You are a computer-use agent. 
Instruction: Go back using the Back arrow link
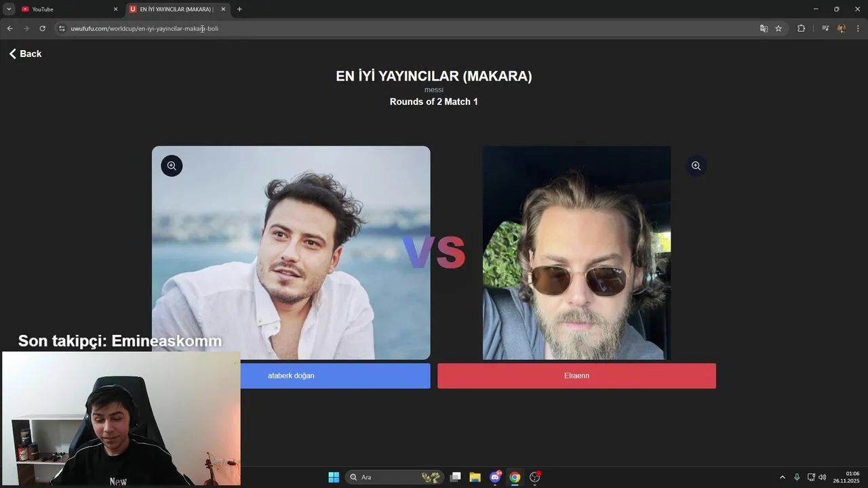[x=25, y=54]
